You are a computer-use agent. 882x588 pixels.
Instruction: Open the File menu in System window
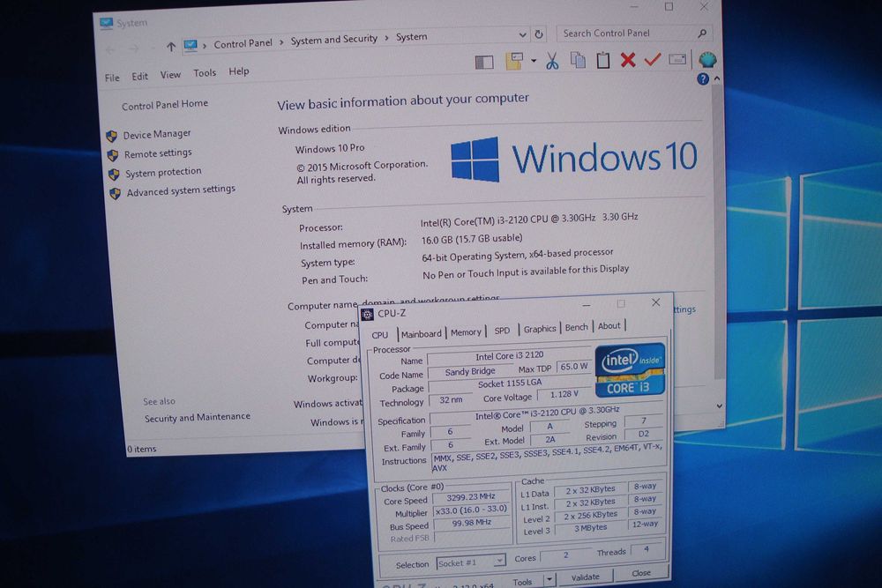click(112, 78)
